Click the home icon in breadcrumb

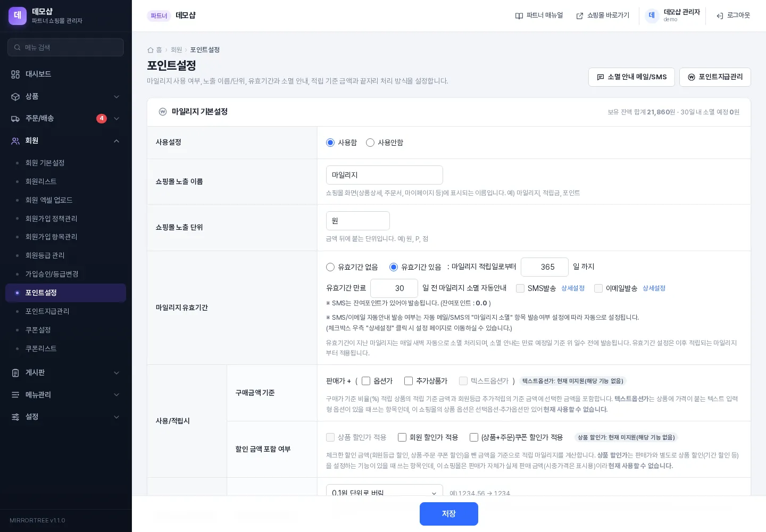tap(150, 50)
